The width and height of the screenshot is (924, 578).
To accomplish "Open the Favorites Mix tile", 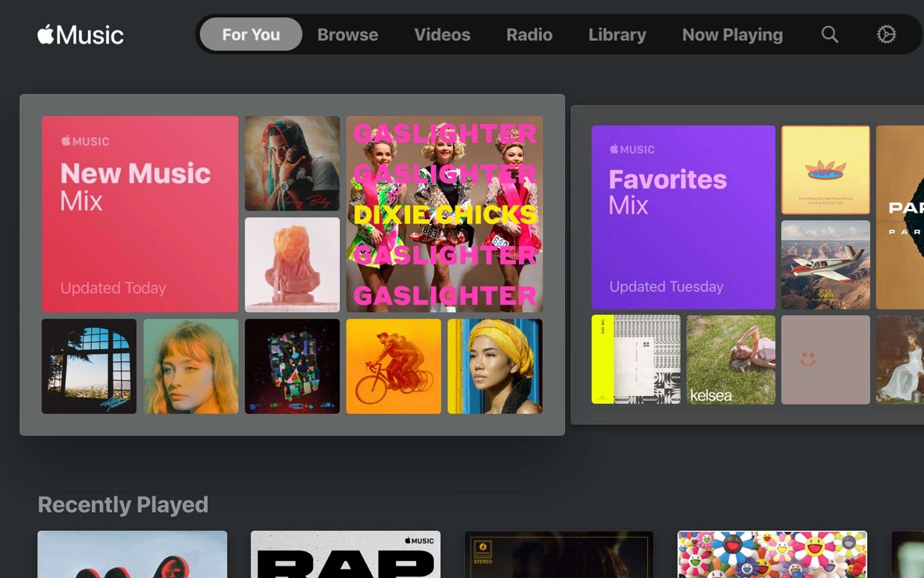I will click(x=683, y=217).
